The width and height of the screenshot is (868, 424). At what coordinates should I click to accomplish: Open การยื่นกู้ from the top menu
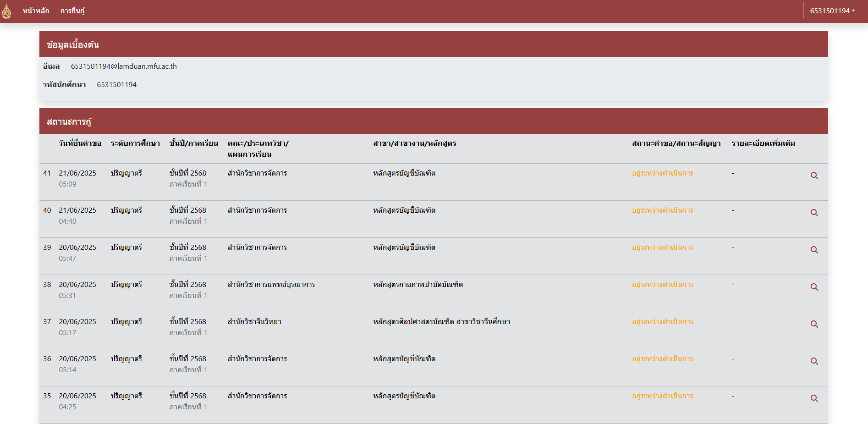coord(72,11)
